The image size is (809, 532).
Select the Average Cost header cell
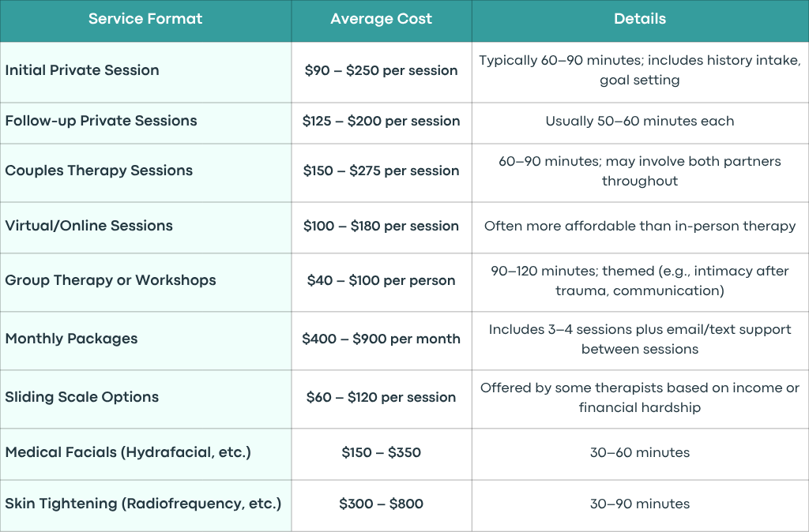(x=382, y=19)
